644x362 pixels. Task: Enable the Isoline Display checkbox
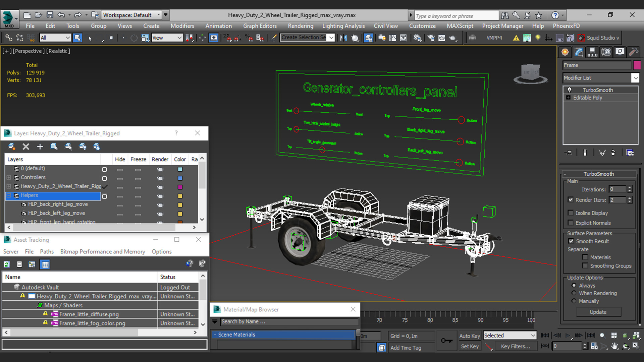pyautogui.click(x=571, y=213)
